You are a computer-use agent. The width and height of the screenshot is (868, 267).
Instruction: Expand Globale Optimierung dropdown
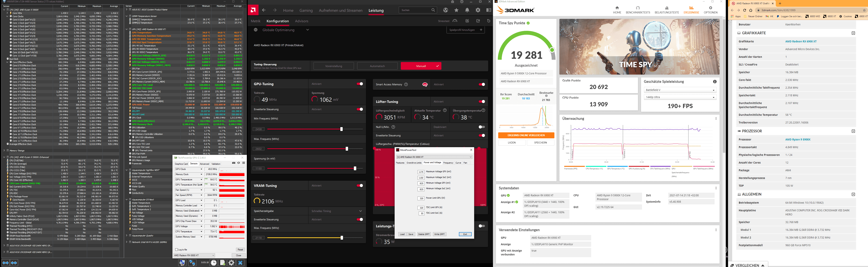click(x=307, y=30)
